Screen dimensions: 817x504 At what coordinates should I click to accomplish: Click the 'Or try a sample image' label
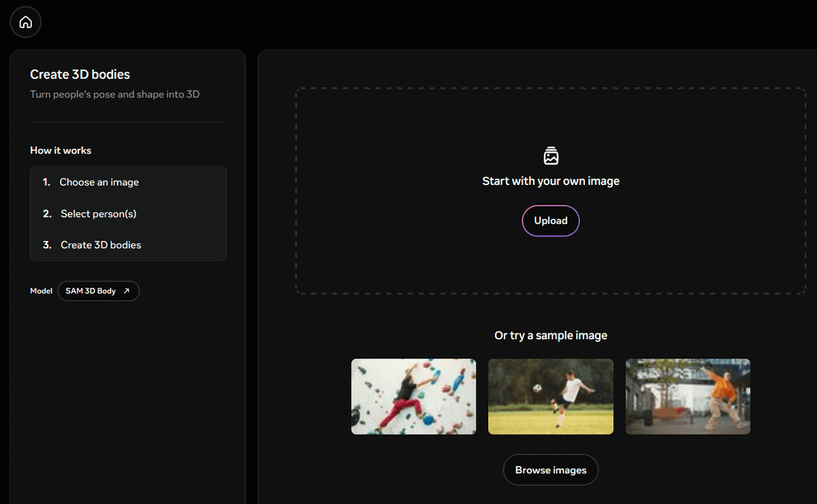pos(550,335)
